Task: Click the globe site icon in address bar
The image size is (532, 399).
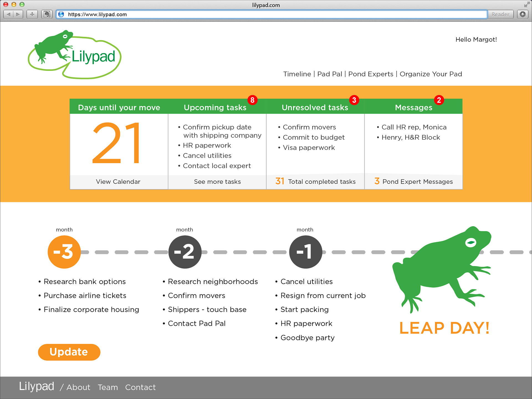Action: tap(61, 14)
